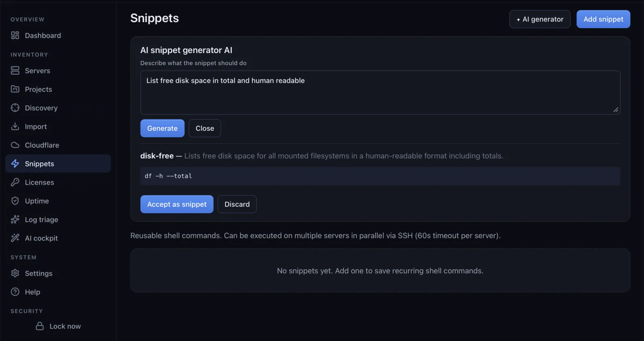The image size is (644, 341).
Task: Click the Add snippet button
Action: click(603, 19)
